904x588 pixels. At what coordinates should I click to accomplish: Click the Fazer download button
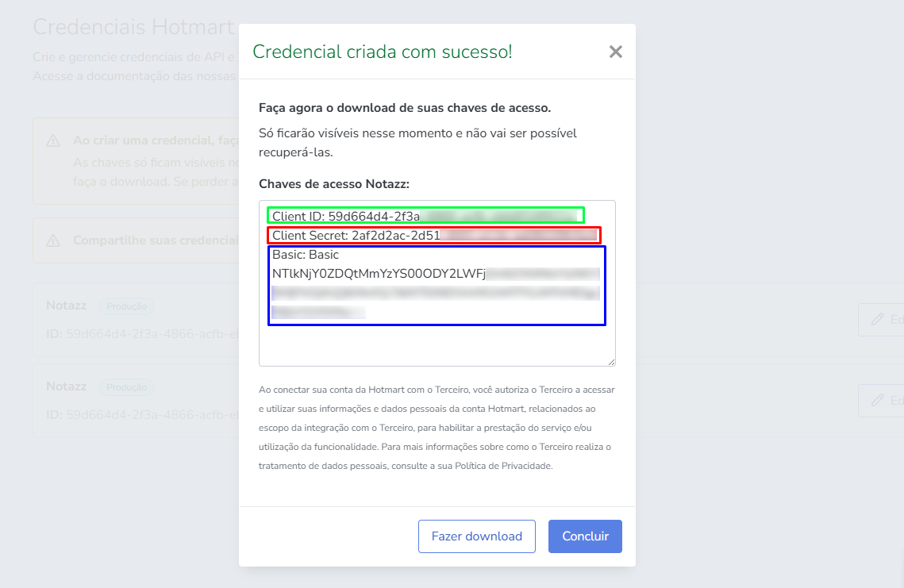476,536
